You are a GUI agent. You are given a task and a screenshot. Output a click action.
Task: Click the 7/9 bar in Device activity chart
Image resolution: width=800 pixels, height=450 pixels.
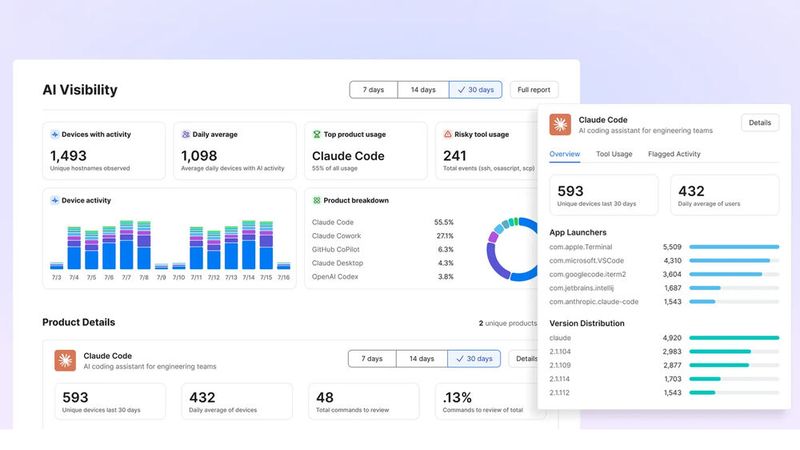161,266
